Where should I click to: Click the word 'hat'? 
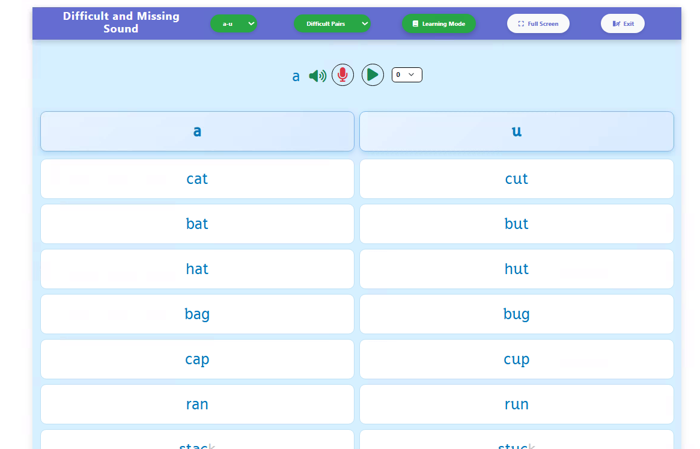197,269
